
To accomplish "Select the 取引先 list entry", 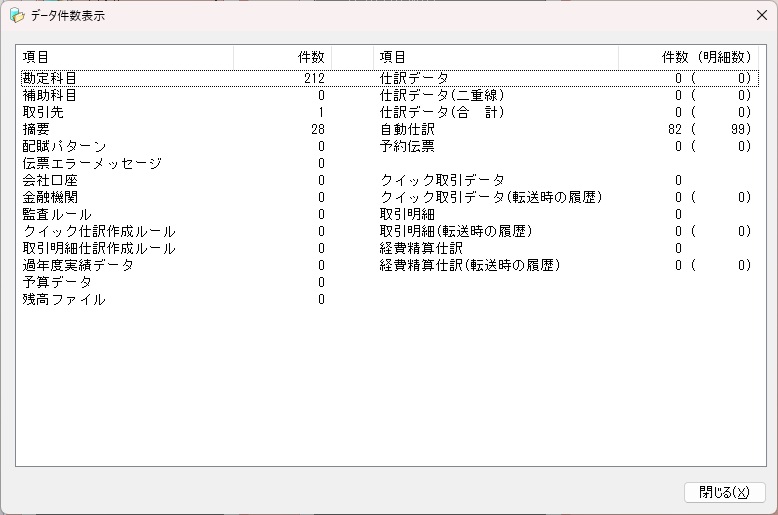I will click(x=43, y=112).
